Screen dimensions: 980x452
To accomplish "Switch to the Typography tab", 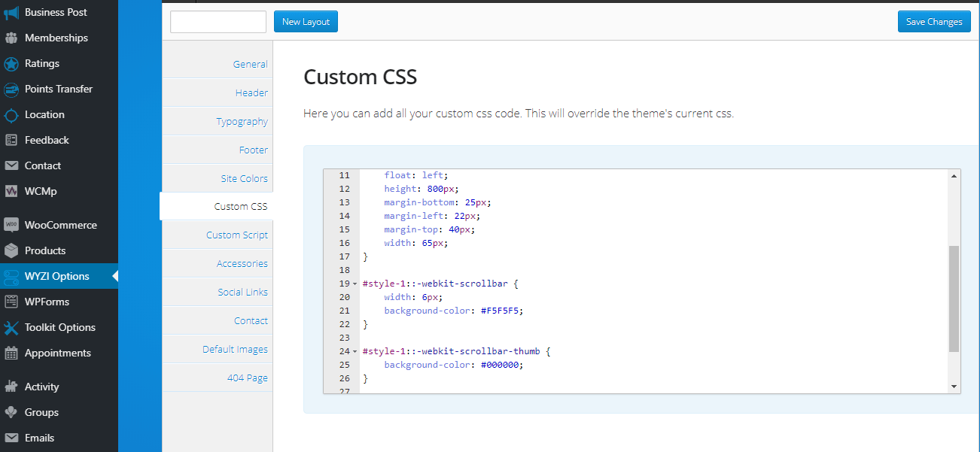I will click(242, 121).
